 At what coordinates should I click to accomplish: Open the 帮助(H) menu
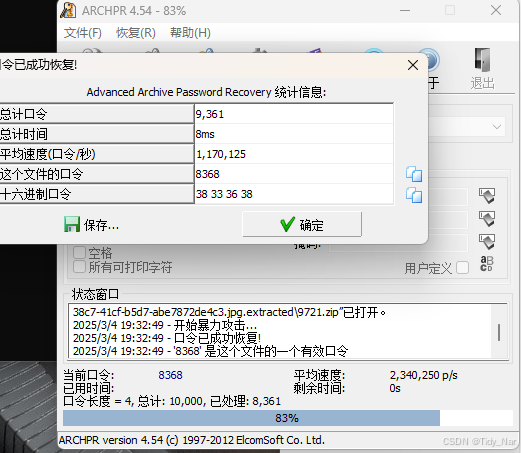pos(190,33)
